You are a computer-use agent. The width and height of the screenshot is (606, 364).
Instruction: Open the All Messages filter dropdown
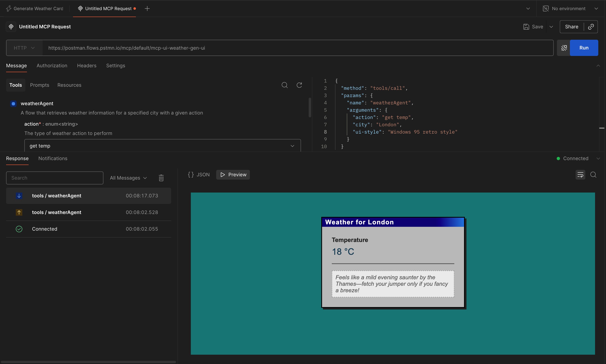[128, 178]
